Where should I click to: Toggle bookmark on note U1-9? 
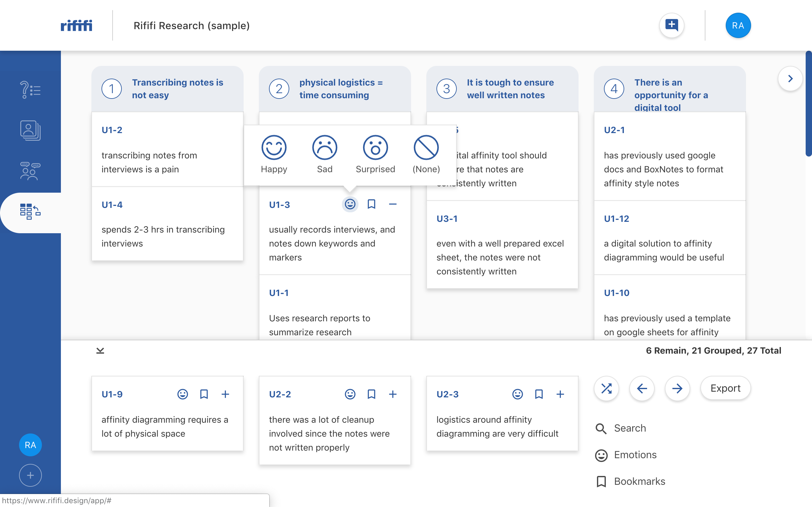pyautogui.click(x=204, y=394)
